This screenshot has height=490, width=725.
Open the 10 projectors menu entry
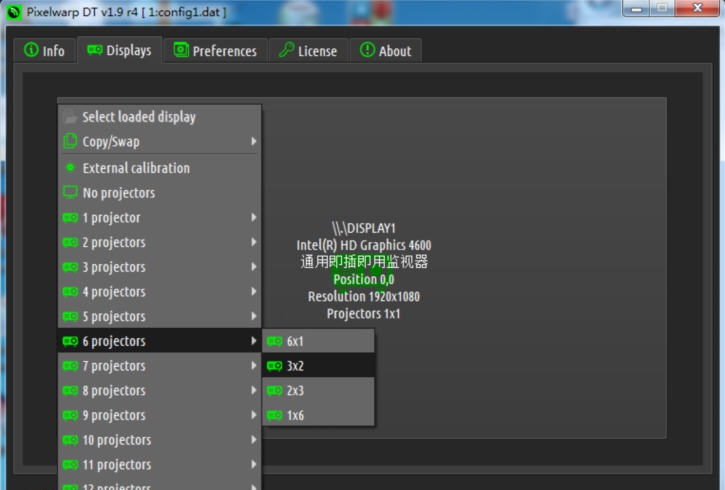117,440
